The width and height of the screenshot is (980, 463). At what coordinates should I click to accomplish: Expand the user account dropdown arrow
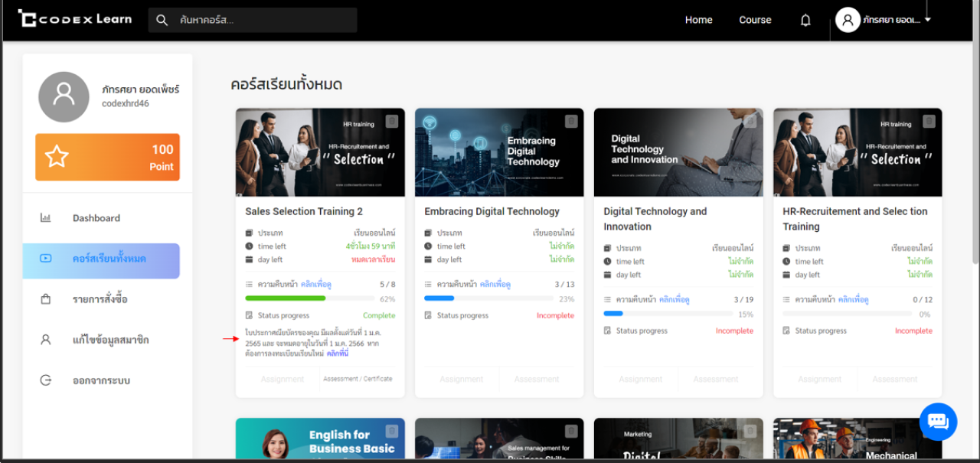pos(928,20)
